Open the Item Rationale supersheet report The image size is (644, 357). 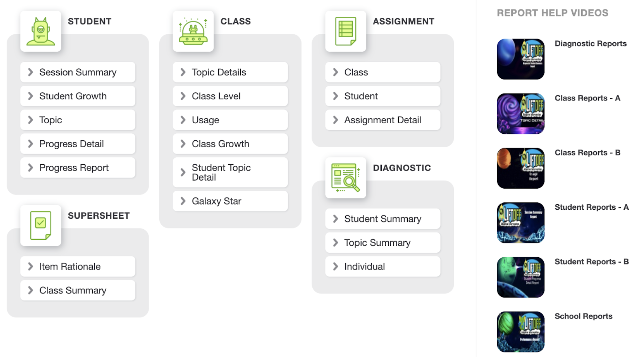click(78, 267)
